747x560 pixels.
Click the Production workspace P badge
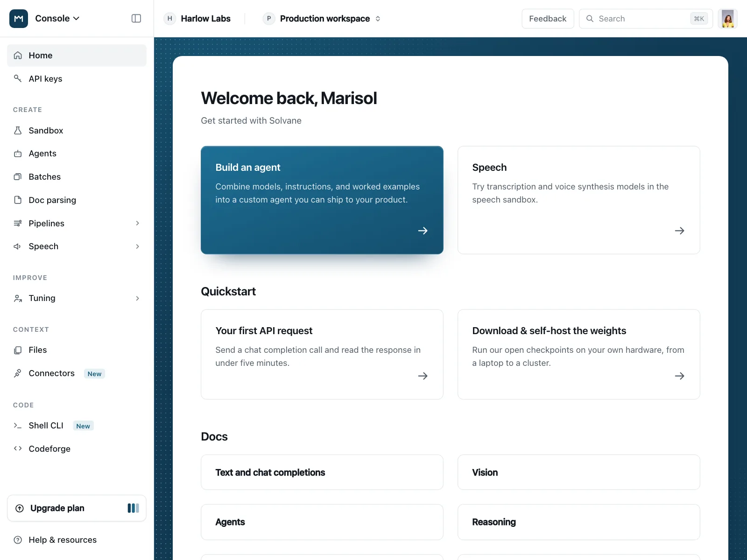click(269, 19)
